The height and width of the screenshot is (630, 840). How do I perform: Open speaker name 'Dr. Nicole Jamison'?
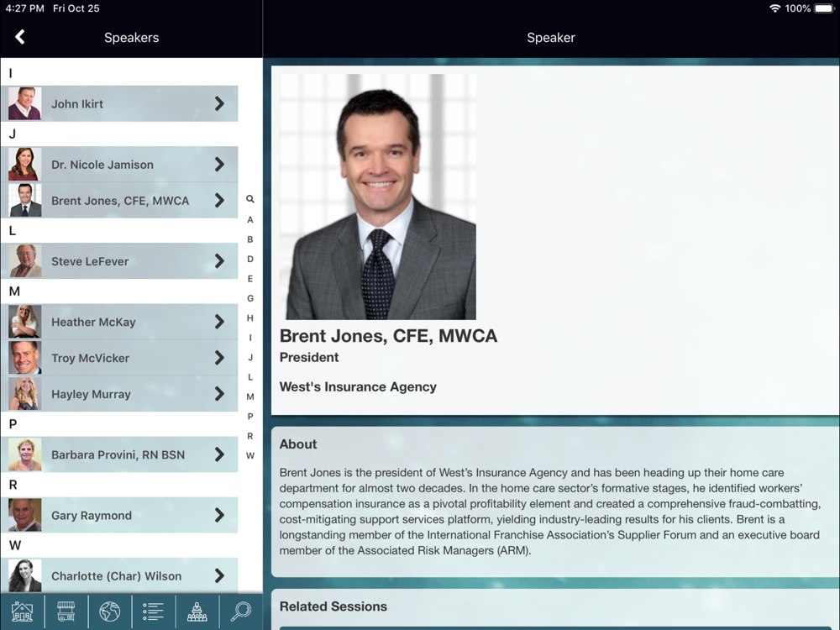pyautogui.click(x=102, y=165)
